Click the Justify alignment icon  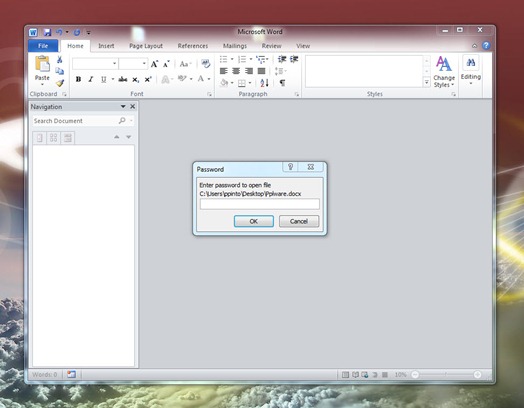point(261,71)
